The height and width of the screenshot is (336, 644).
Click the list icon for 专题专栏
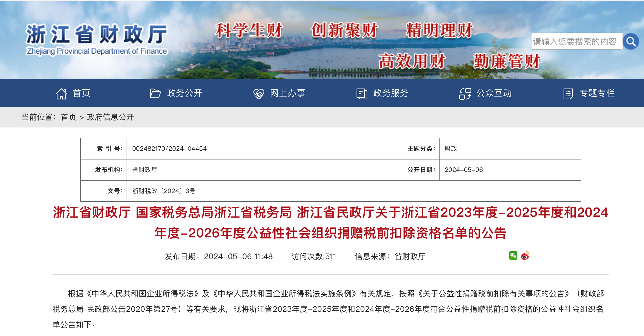pos(568,93)
